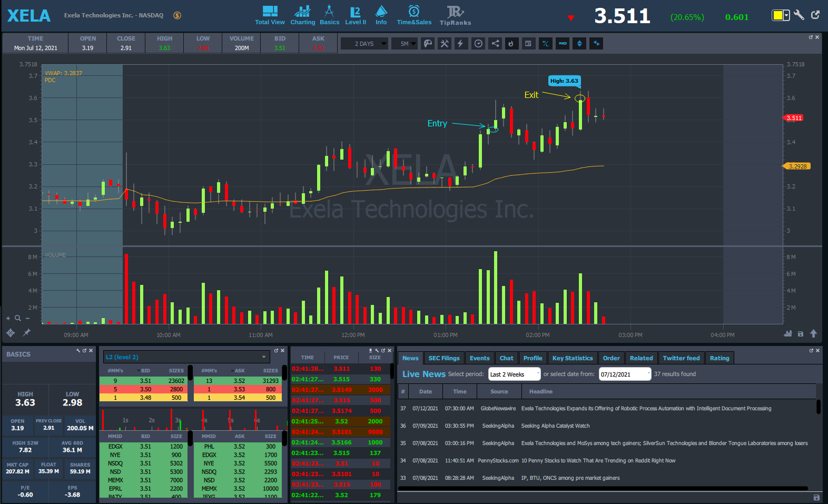Open the Seeking Alpha Catalyst Watch headline

(555, 426)
